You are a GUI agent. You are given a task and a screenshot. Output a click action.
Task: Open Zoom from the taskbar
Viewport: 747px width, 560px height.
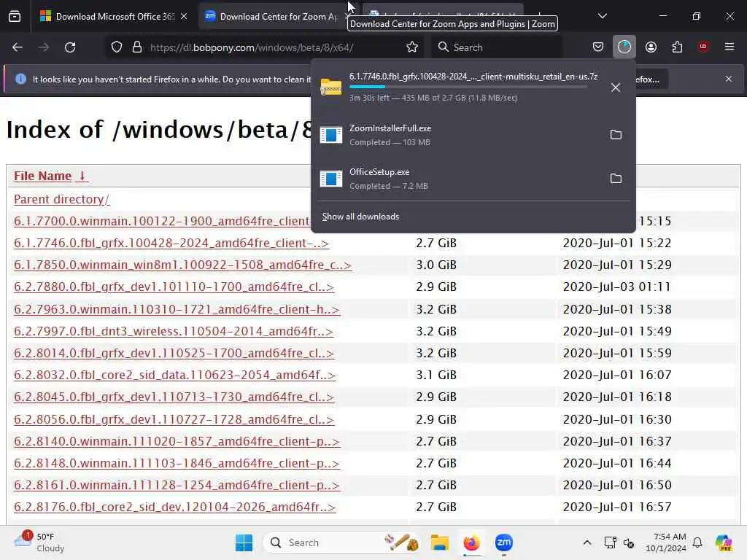point(503,542)
